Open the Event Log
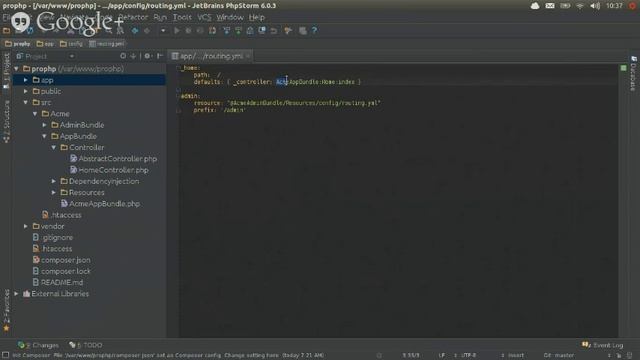640x360 pixels. click(x=603, y=345)
